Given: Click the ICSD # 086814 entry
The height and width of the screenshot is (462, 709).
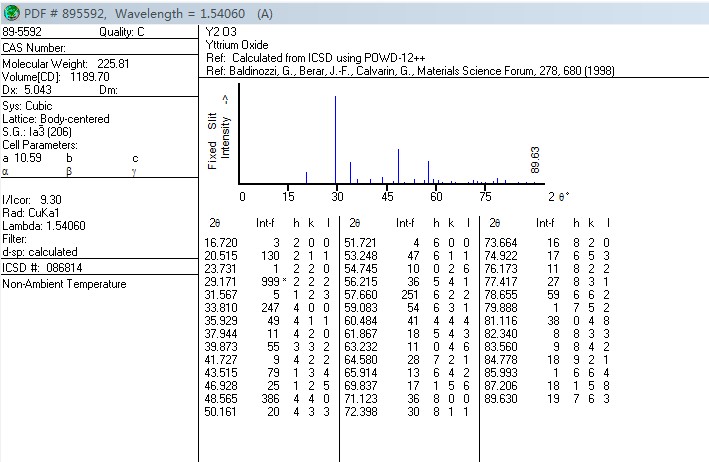Looking at the screenshot, I should [42, 268].
